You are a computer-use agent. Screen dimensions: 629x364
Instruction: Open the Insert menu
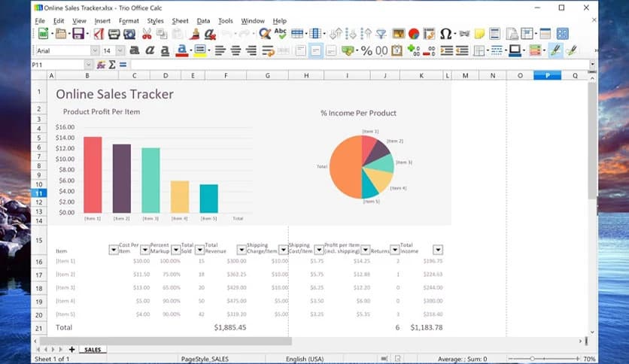pyautogui.click(x=102, y=21)
